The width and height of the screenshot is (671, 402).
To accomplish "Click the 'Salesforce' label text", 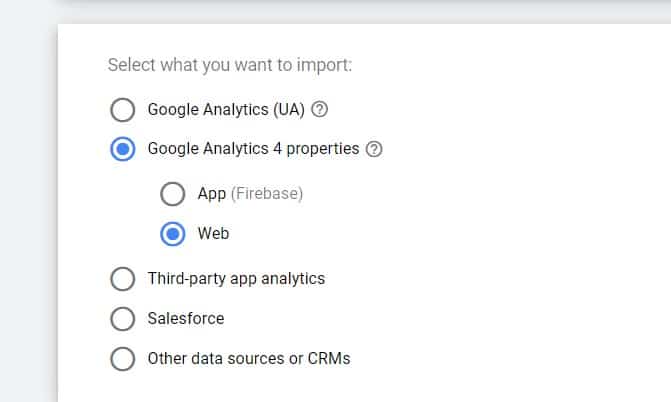I will coord(186,319).
